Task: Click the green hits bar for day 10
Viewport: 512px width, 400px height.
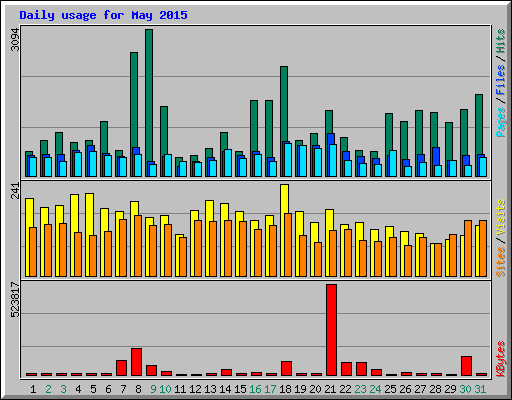Action: (164, 130)
